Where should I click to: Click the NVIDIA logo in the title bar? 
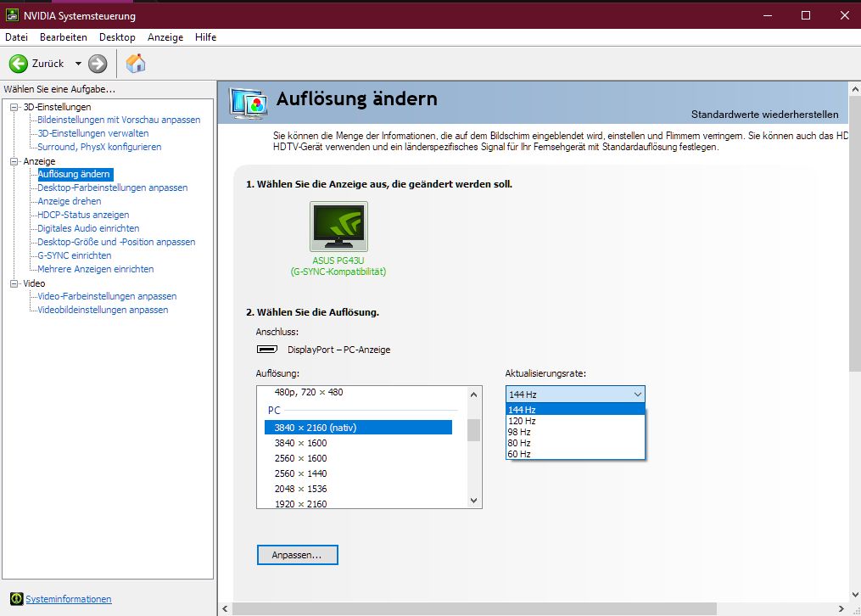(12, 15)
